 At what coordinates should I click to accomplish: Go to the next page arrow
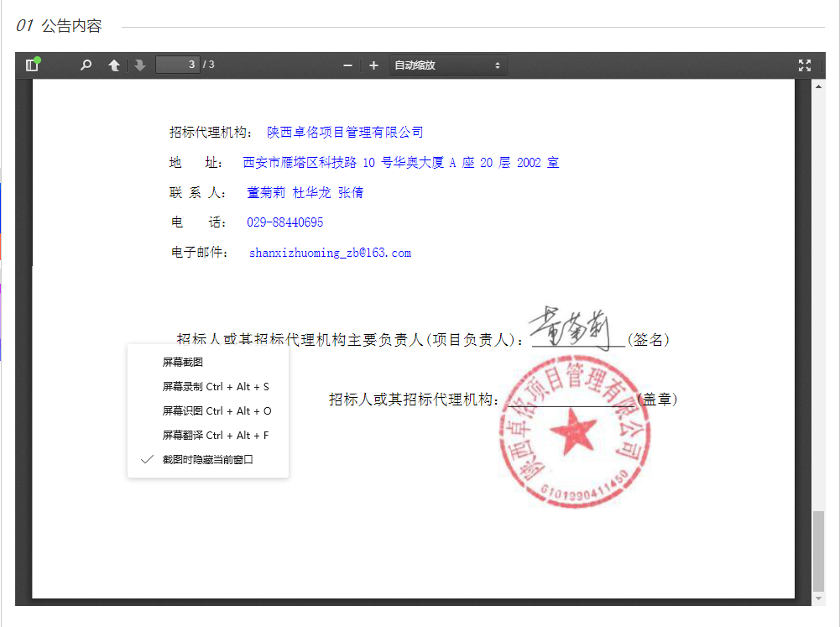(x=140, y=65)
